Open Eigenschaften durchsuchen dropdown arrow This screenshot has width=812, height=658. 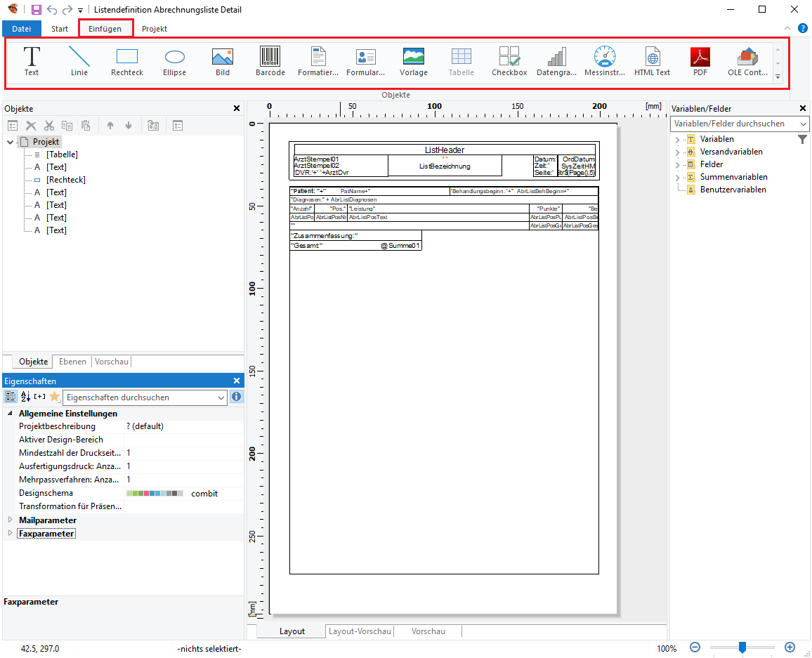point(221,397)
